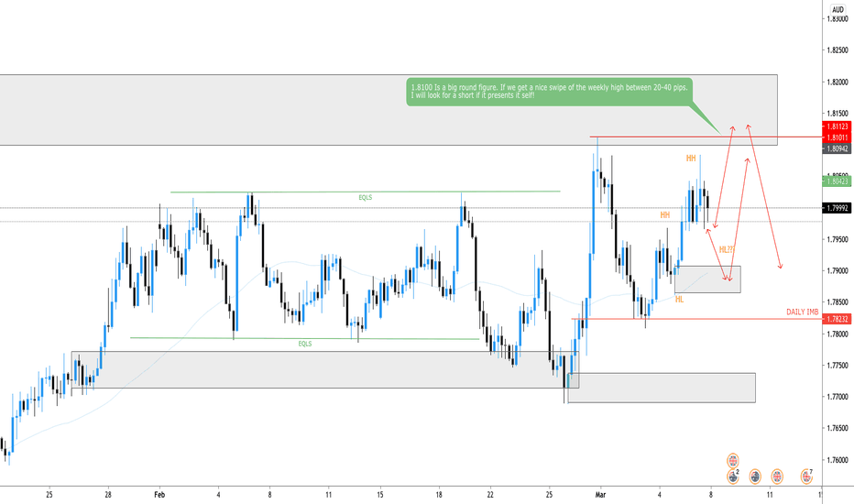
Task: Click the 1.82000 price axis tick
Action: pos(838,82)
